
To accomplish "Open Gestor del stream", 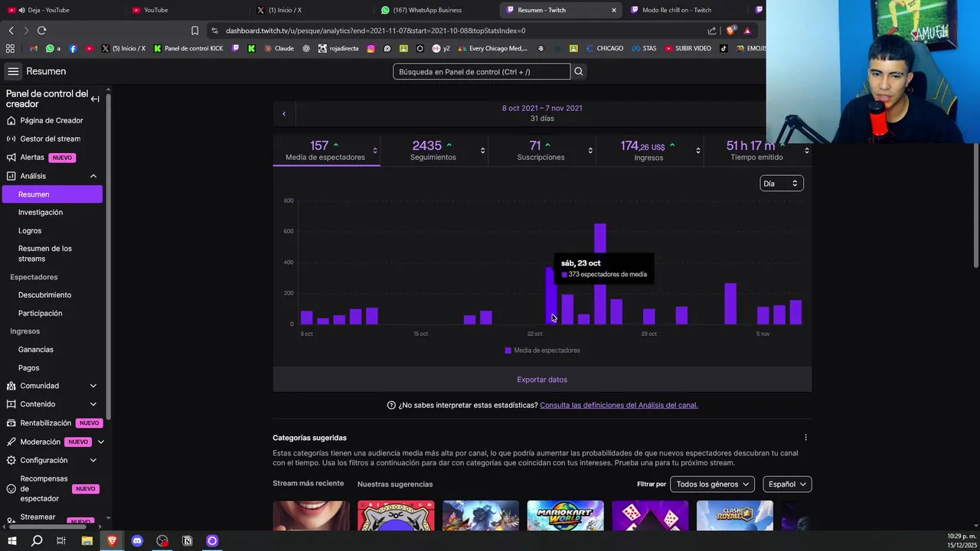I will pos(50,139).
